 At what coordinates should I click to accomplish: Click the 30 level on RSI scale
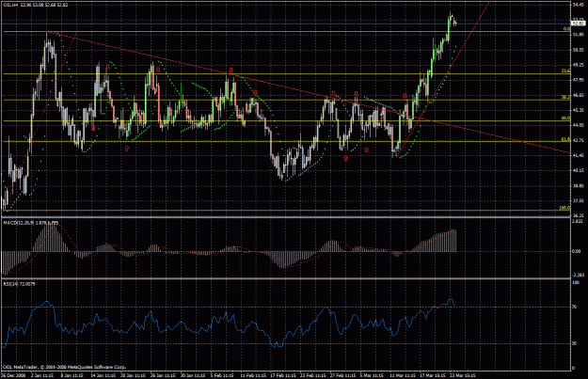click(575, 343)
